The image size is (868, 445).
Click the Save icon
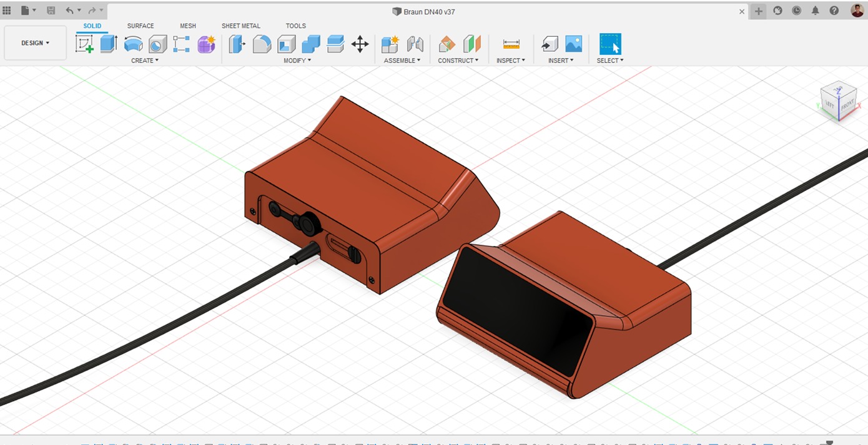(51, 11)
